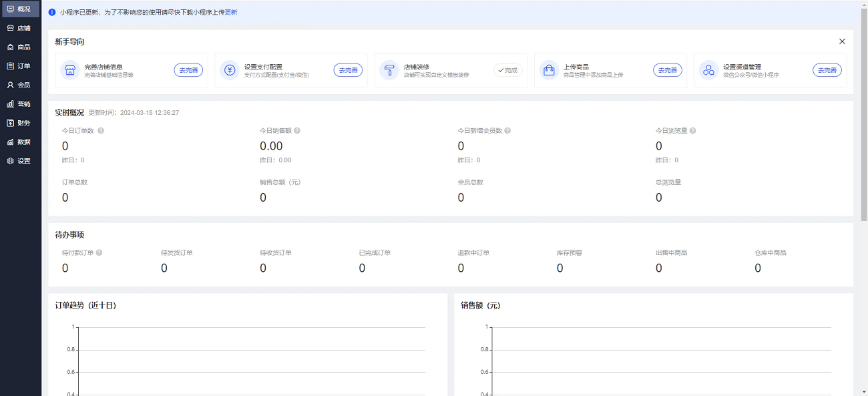This screenshot has width=868, height=396.
Task: Click the help icon beside 待付款订单
Action: [99, 252]
